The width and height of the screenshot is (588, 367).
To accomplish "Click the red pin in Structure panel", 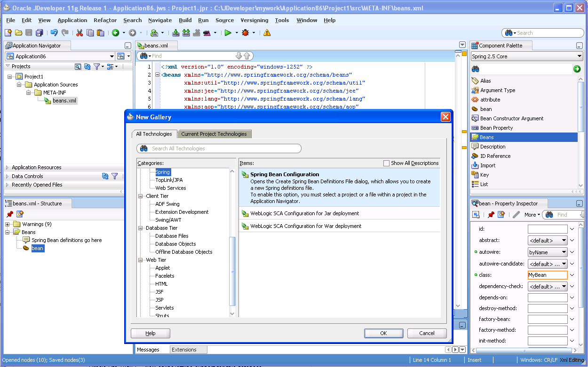I will (x=10, y=214).
